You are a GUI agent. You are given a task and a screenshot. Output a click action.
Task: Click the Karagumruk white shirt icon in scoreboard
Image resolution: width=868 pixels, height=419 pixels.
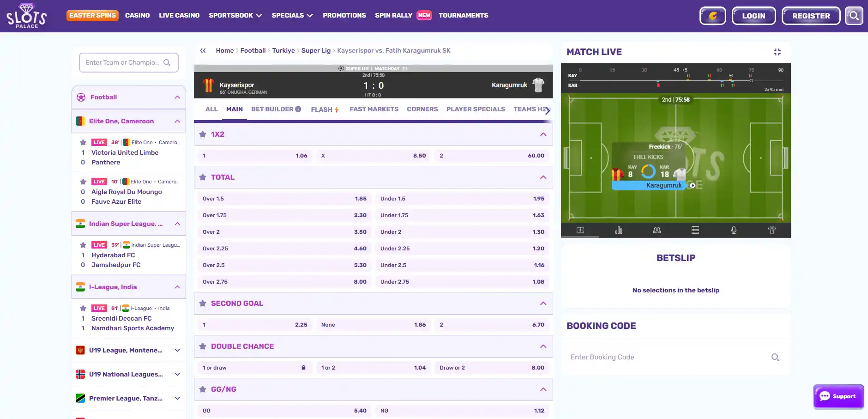538,85
